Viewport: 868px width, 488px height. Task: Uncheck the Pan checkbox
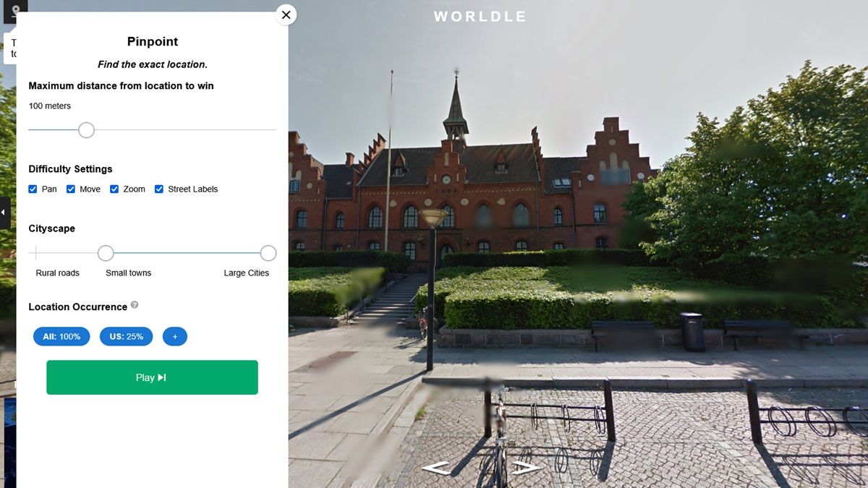(33, 189)
